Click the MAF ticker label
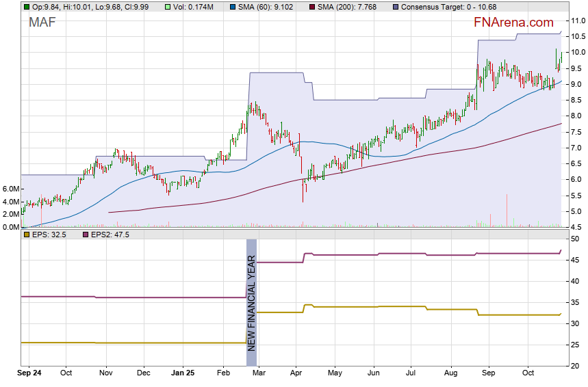Viewport: 588px width, 387px height. click(x=42, y=23)
